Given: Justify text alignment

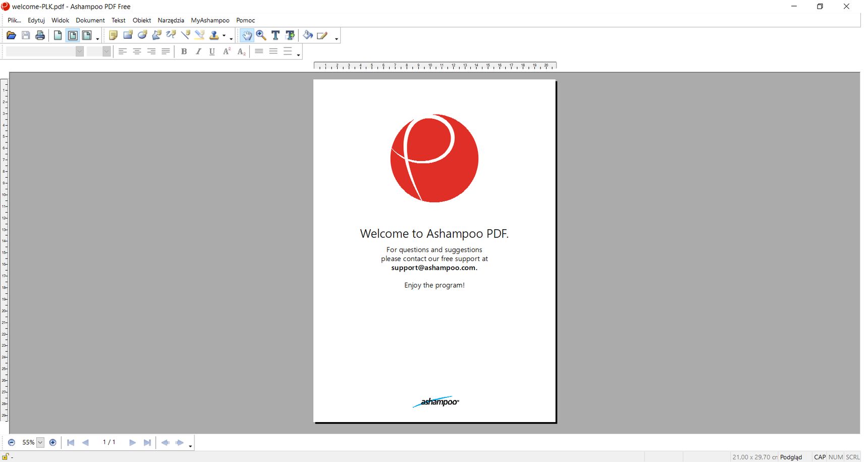Looking at the screenshot, I should point(166,52).
